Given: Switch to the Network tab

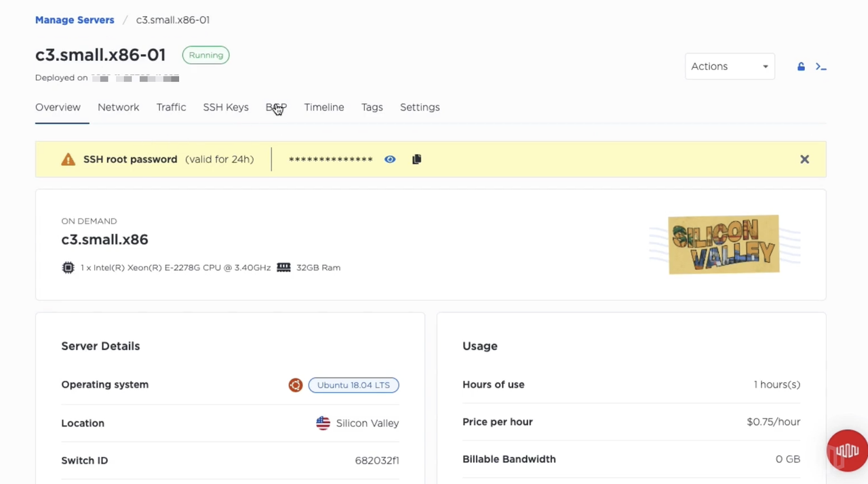Looking at the screenshot, I should point(118,107).
